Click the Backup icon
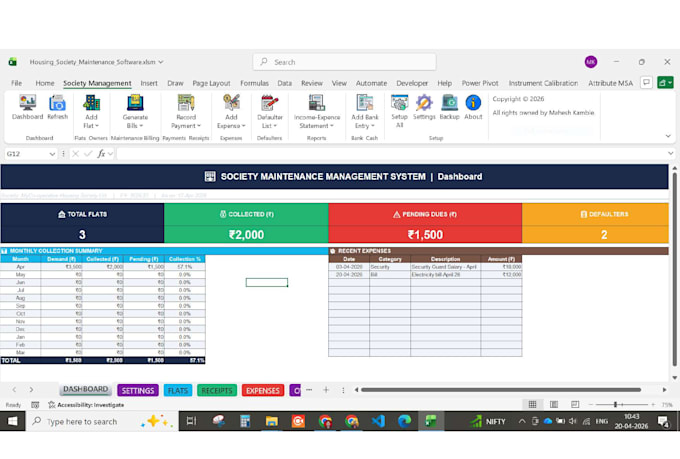 449,107
